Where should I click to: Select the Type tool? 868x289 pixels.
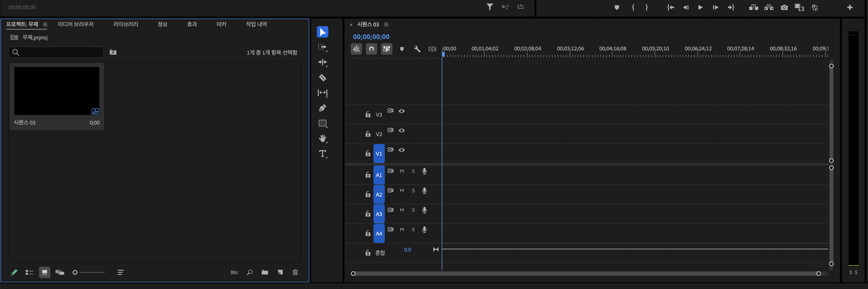[x=322, y=154]
